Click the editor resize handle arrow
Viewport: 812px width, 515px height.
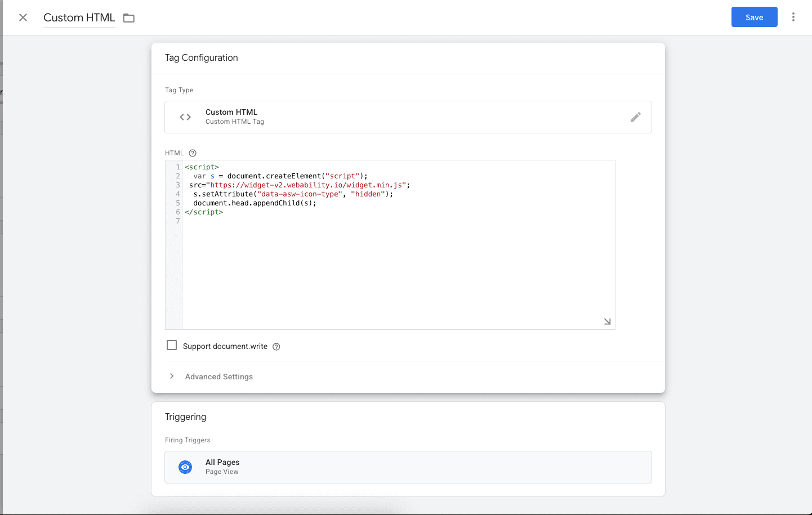click(607, 321)
